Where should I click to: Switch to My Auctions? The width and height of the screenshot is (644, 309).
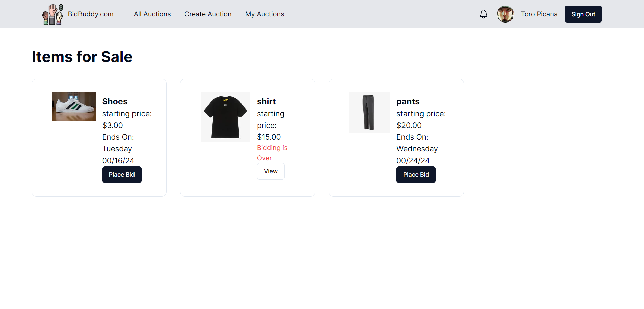[x=265, y=14]
